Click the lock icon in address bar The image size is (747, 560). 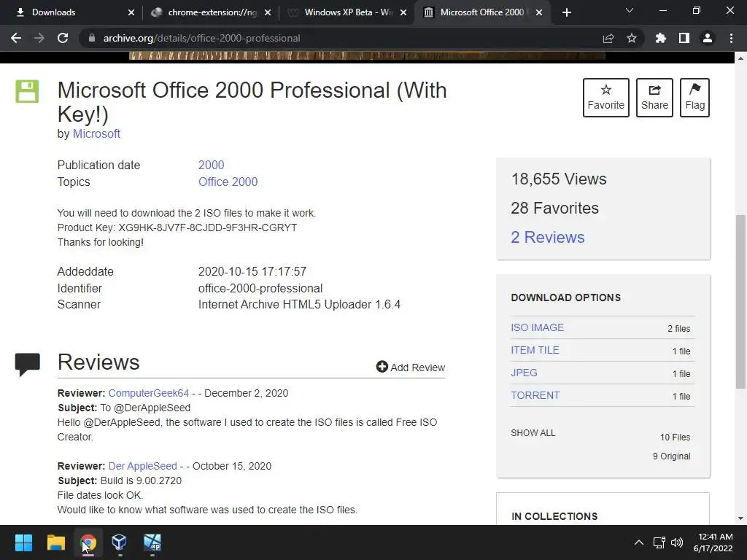pos(92,38)
